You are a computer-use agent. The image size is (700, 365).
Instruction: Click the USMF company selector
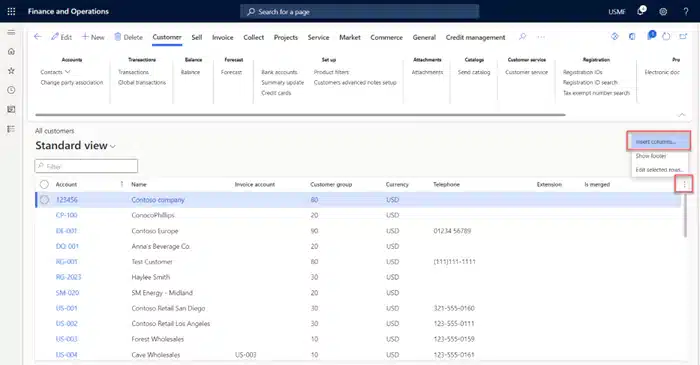pyautogui.click(x=617, y=12)
